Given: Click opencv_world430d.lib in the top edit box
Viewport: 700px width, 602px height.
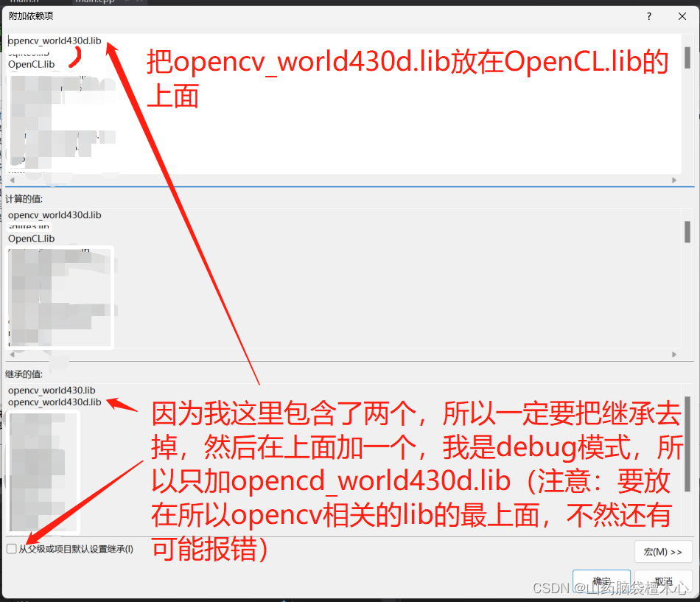Looking at the screenshot, I should 55,41.
